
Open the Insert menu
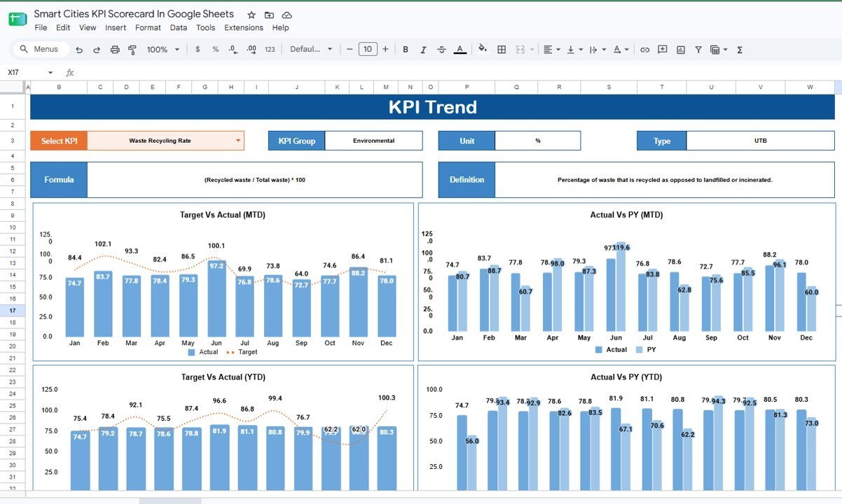coord(116,28)
